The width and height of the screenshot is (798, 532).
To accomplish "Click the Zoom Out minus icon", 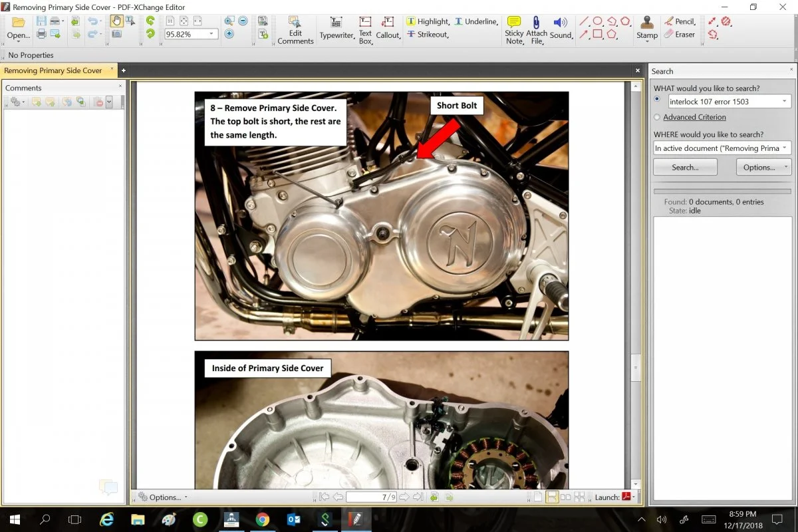I will tap(243, 21).
